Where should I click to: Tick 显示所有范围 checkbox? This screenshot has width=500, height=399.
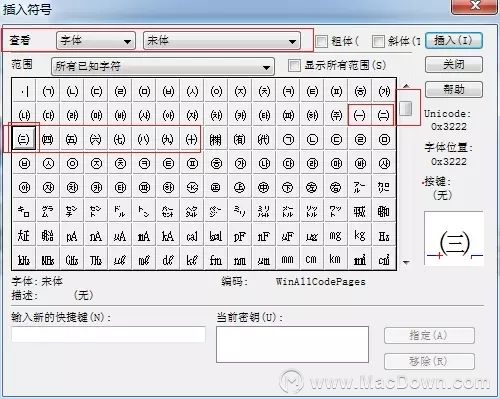point(294,65)
